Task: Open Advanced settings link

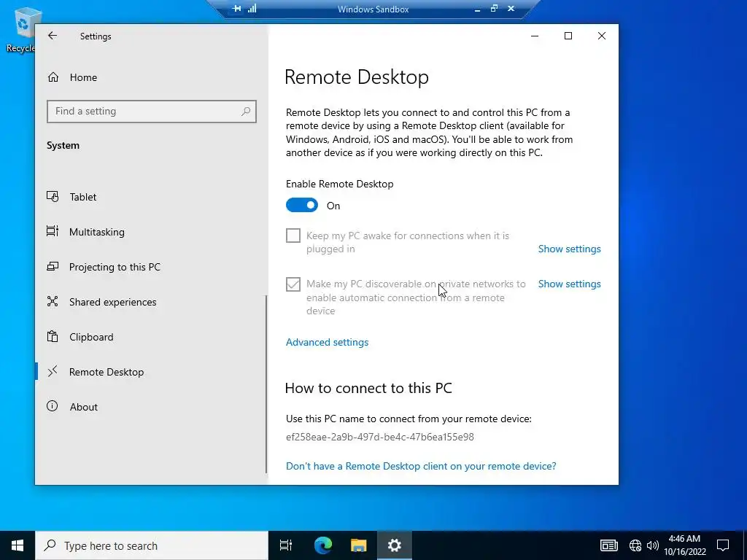Action: (328, 342)
